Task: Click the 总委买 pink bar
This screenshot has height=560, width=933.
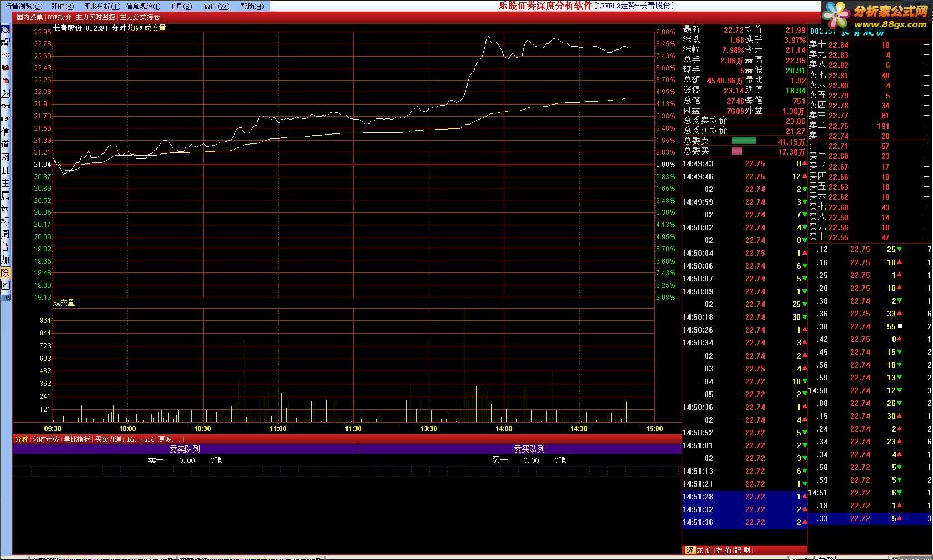Action: (737, 151)
